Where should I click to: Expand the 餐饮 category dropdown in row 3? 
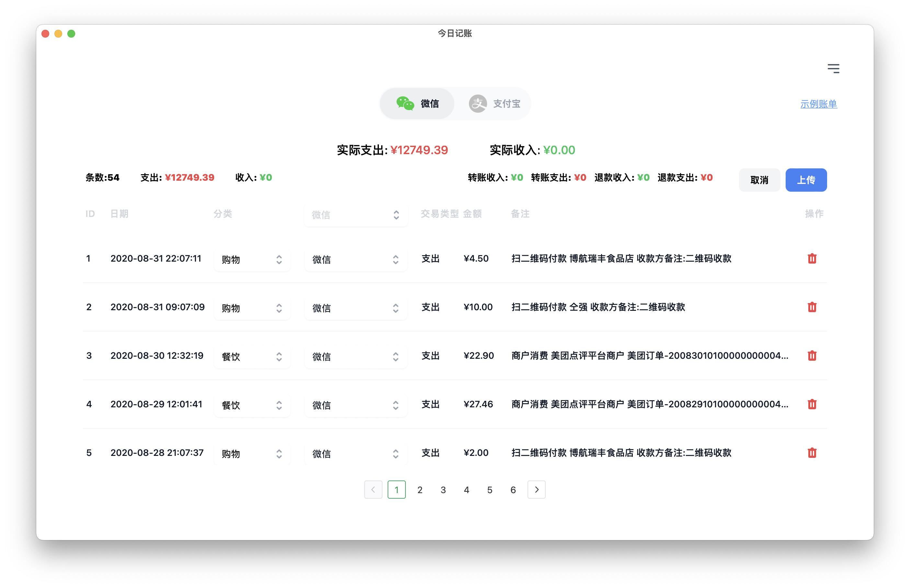[252, 356]
